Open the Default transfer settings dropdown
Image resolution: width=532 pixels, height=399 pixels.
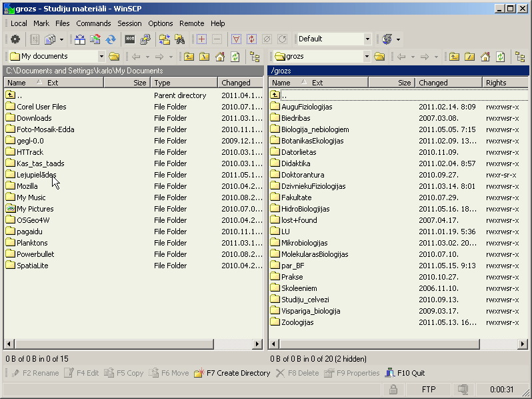click(367, 39)
